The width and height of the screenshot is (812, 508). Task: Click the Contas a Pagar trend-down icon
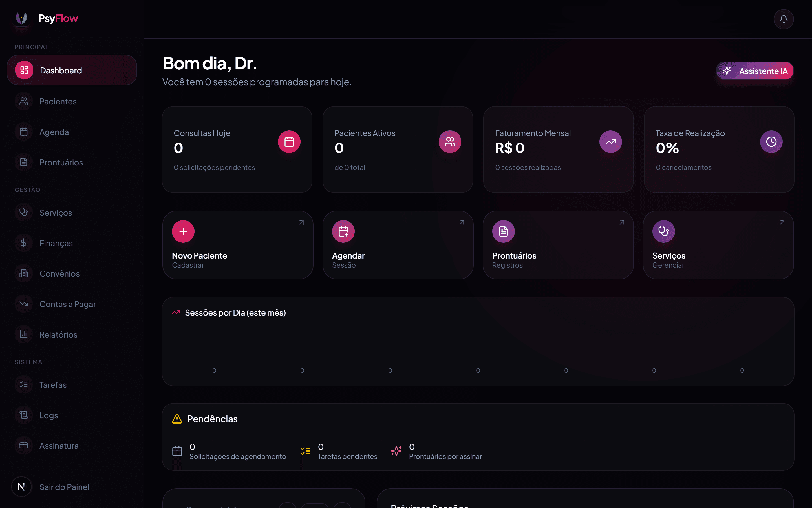(23, 304)
